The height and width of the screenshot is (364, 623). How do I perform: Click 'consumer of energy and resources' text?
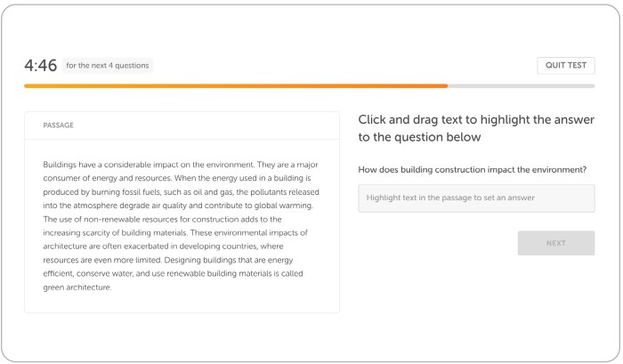108,178
